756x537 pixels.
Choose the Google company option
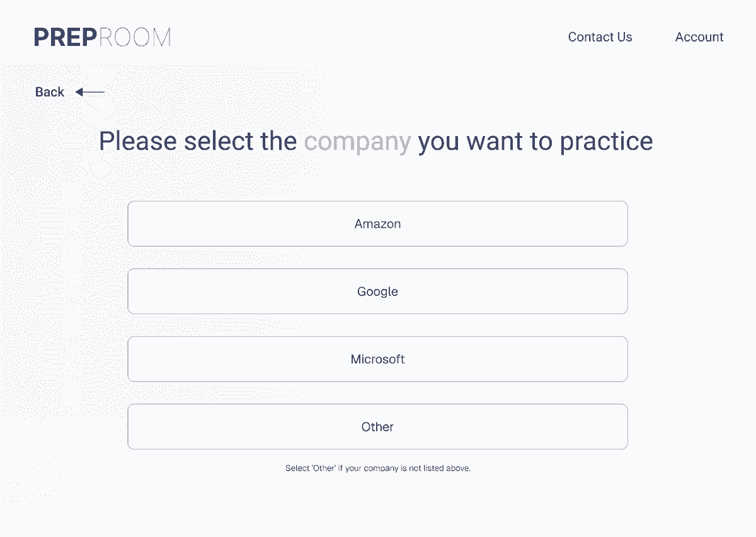pyautogui.click(x=377, y=291)
